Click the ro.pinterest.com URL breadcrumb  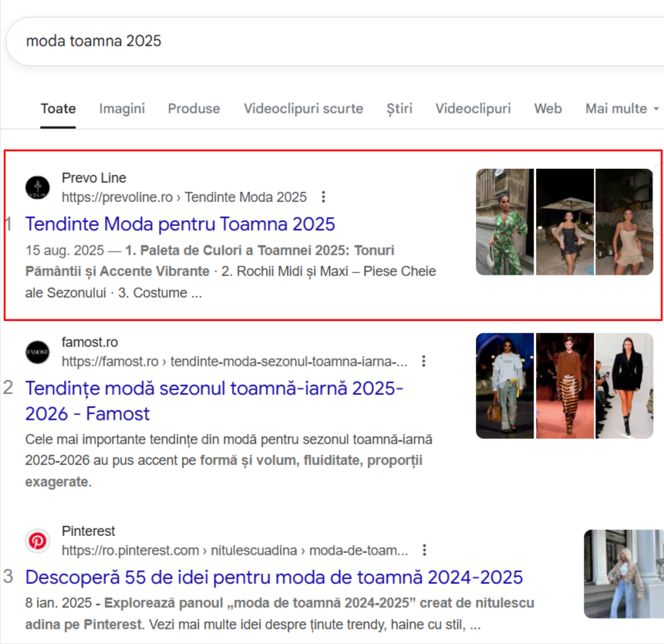coord(235,551)
